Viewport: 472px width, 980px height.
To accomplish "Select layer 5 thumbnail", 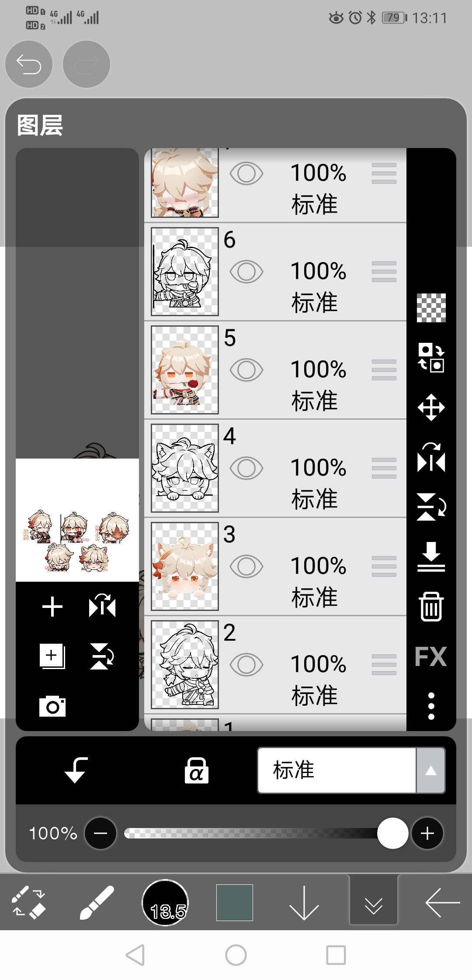I will 185,370.
